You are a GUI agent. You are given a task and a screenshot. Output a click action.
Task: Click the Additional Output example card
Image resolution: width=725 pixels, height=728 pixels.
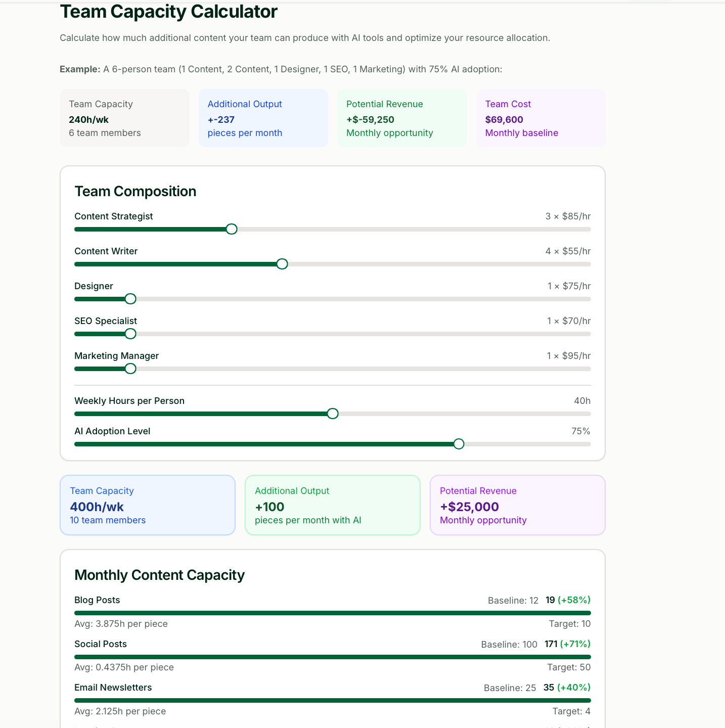point(263,118)
